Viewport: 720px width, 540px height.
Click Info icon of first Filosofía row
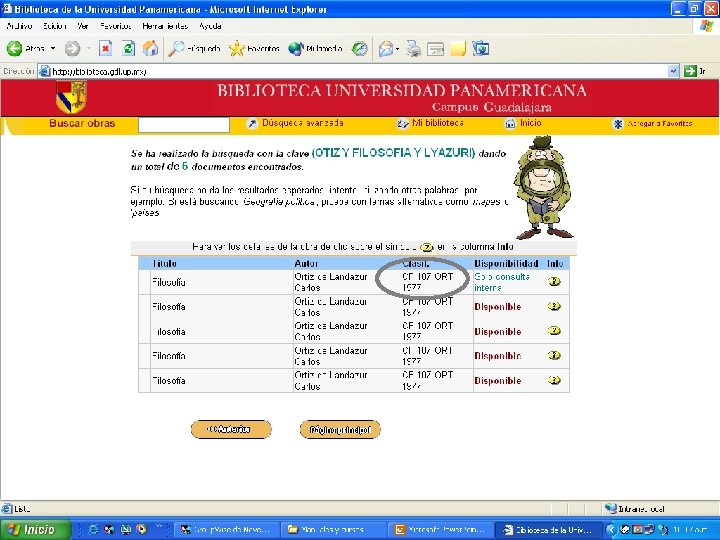pyautogui.click(x=554, y=281)
